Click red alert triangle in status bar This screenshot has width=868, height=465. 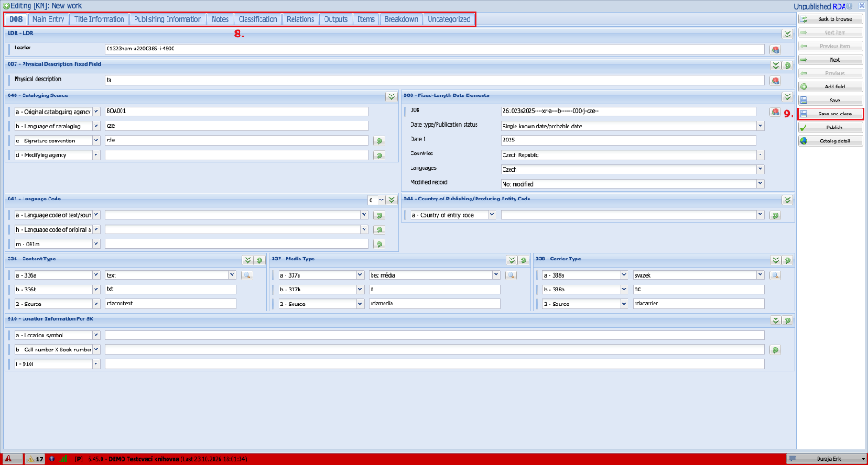coord(10,459)
